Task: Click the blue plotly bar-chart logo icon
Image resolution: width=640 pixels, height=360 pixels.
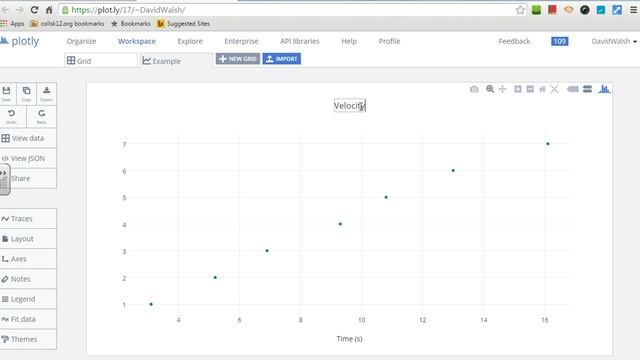Action: 604,89
